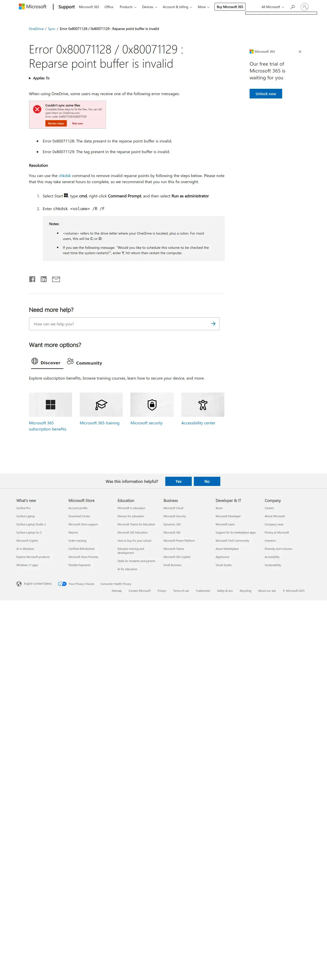Image resolution: width=327 pixels, height=980 pixels.
Task: Open Sitemap footer link
Action: (116, 591)
